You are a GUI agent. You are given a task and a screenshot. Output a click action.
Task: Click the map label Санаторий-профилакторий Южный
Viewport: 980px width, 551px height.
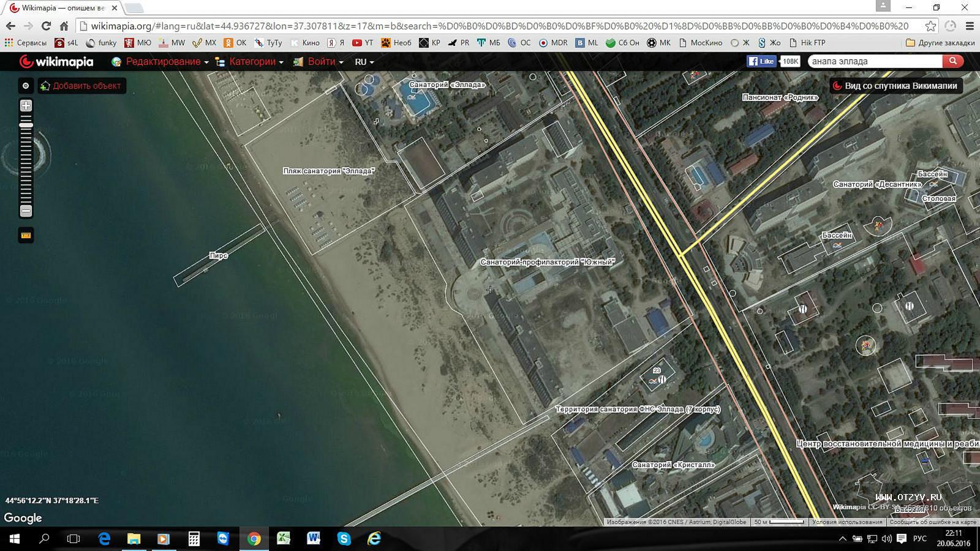(548, 262)
